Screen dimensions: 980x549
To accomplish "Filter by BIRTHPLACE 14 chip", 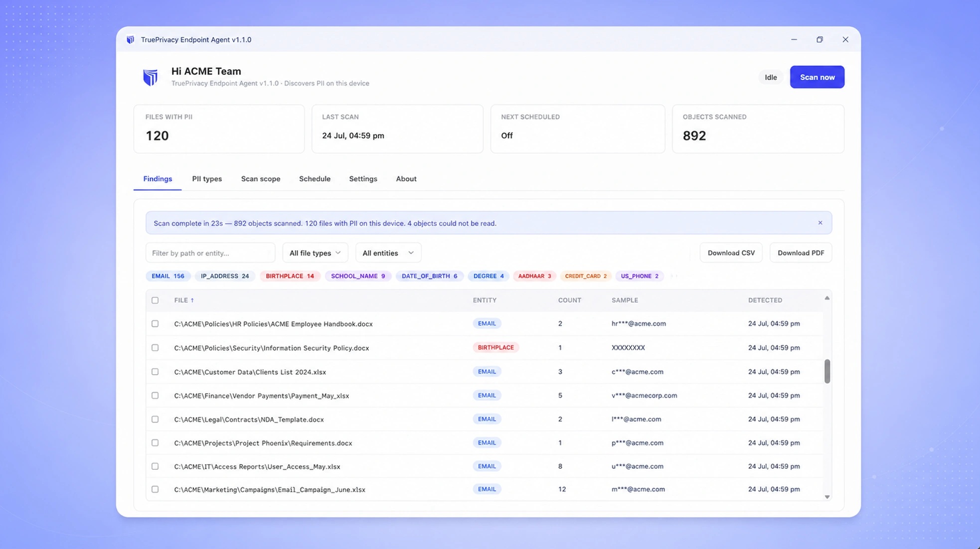I will pyautogui.click(x=290, y=276).
